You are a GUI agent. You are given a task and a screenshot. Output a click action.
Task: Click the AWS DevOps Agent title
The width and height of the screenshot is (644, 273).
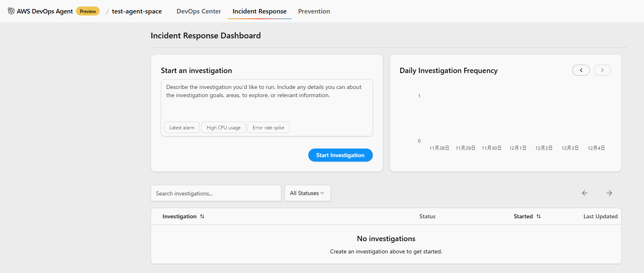pyautogui.click(x=45, y=11)
